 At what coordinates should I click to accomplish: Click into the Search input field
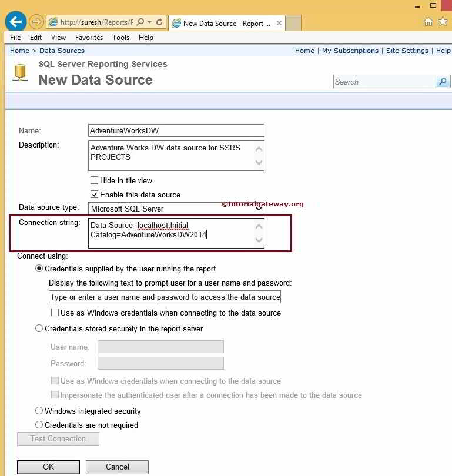[384, 81]
